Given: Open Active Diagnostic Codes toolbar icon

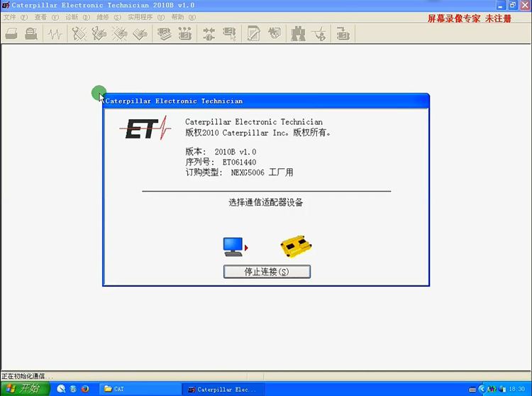Looking at the screenshot, I should pyautogui.click(x=79, y=34).
